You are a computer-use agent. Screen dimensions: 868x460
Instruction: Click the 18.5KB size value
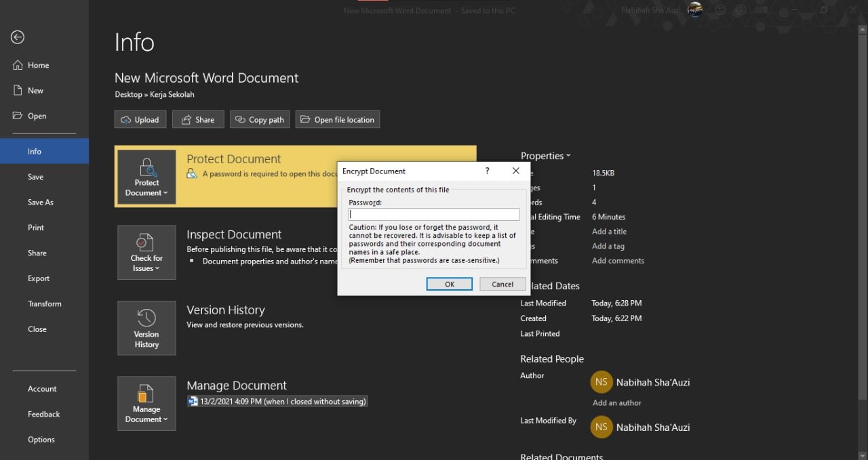(x=603, y=173)
